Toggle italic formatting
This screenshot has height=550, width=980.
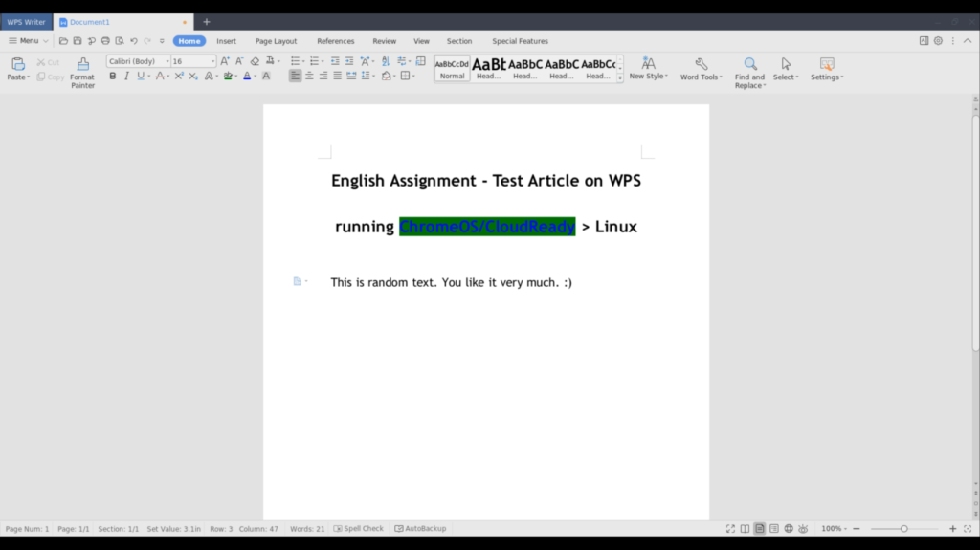[126, 77]
